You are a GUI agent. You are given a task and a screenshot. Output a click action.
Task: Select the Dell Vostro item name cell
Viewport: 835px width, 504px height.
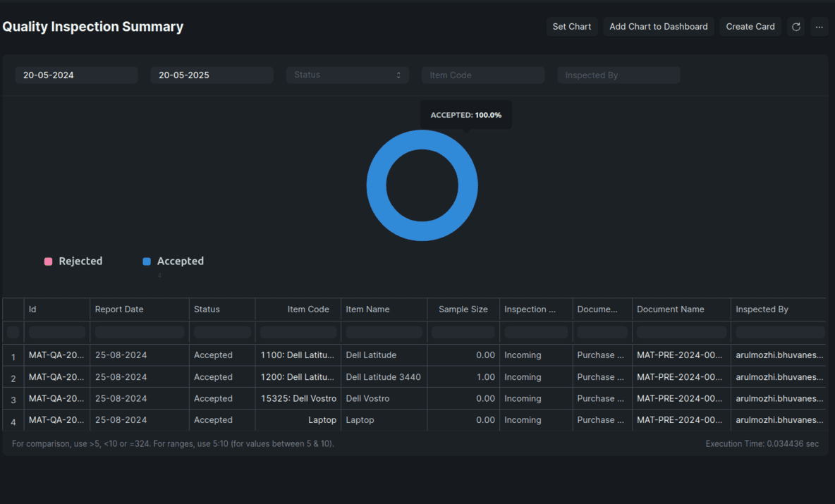tap(367, 398)
